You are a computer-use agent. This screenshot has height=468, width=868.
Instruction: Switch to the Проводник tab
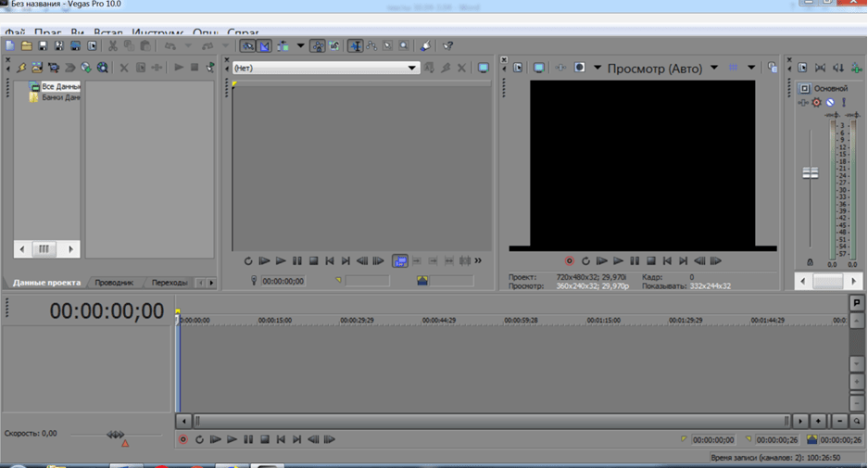coord(114,283)
